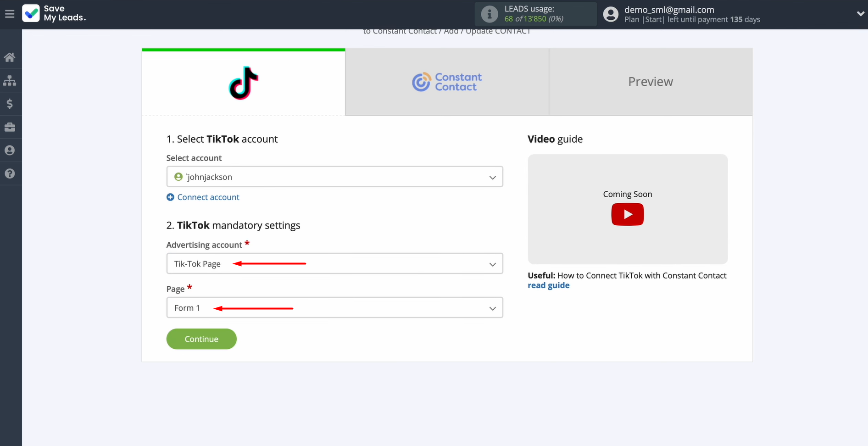
Task: Click the LEADS usage info icon
Action: [489, 14]
